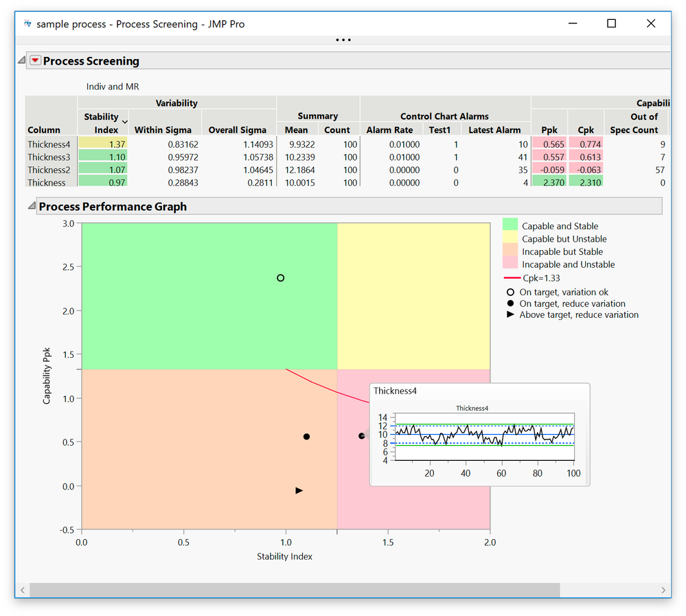Click the Latest Alarm column header
The height and width of the screenshot is (616, 686).
pos(494,130)
